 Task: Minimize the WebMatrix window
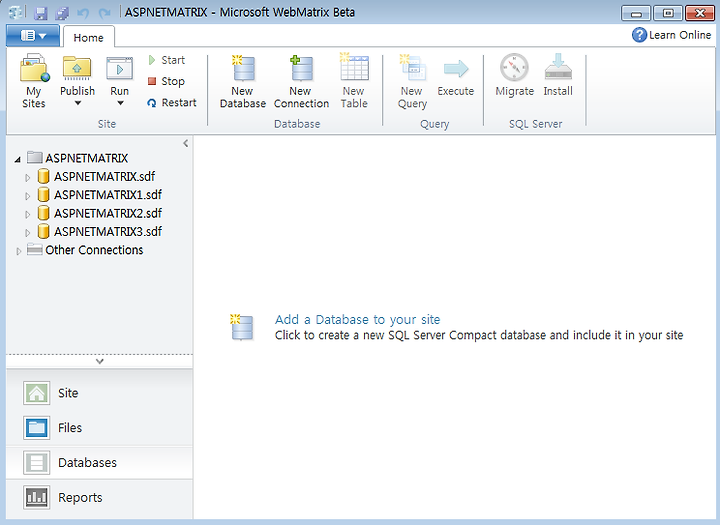coord(636,13)
